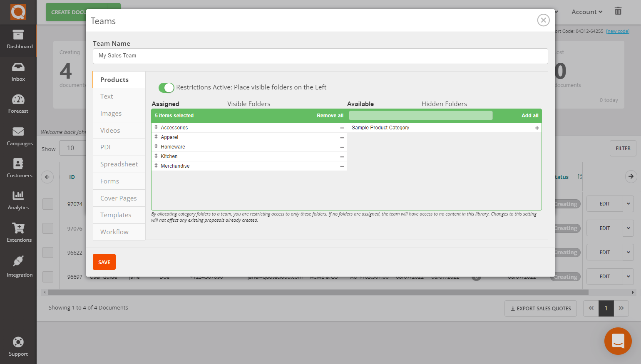641x364 pixels.
Task: Open the Analytics panel
Action: coord(18,200)
